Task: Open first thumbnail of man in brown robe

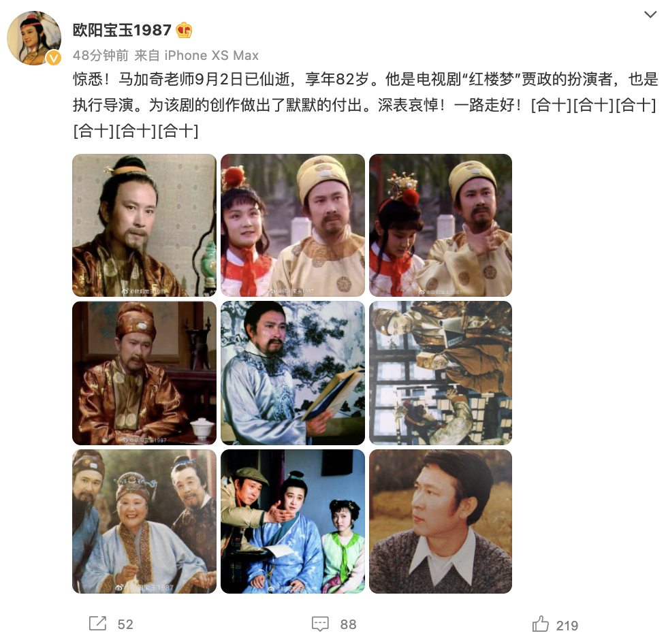Action: click(x=144, y=225)
